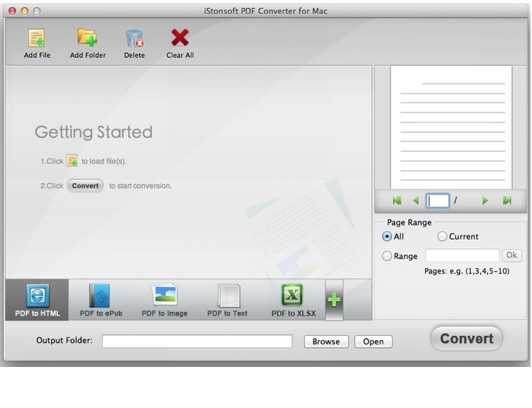Click the Browse button
The width and height of the screenshot is (532, 408).
pyautogui.click(x=326, y=342)
